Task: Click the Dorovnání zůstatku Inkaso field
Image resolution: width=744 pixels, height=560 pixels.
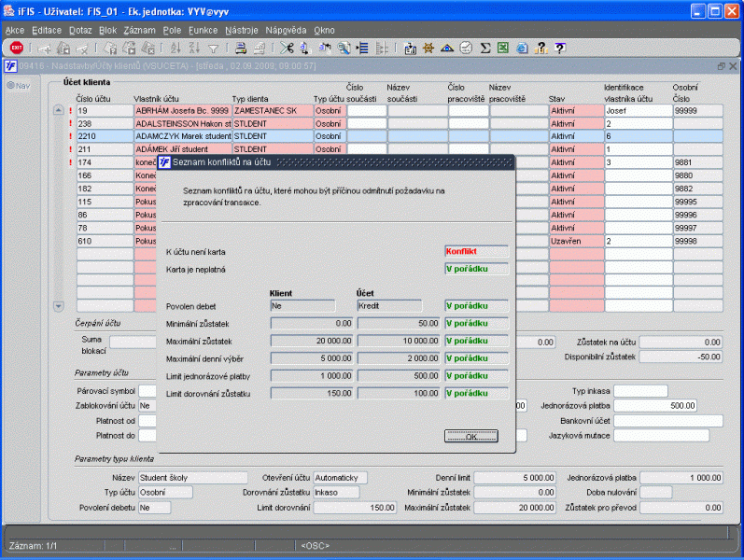Action: (x=340, y=492)
